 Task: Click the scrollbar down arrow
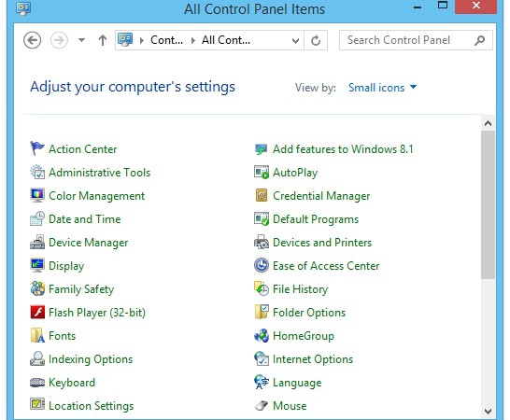[488, 411]
